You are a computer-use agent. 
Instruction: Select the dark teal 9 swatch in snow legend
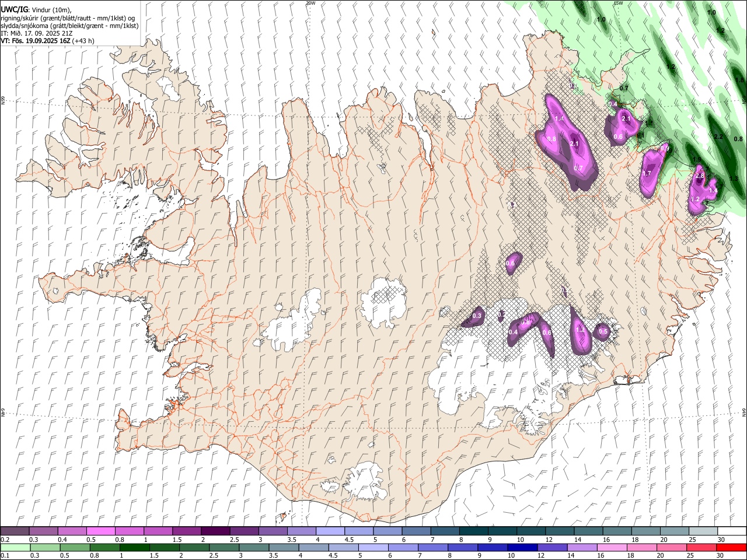[502, 531]
